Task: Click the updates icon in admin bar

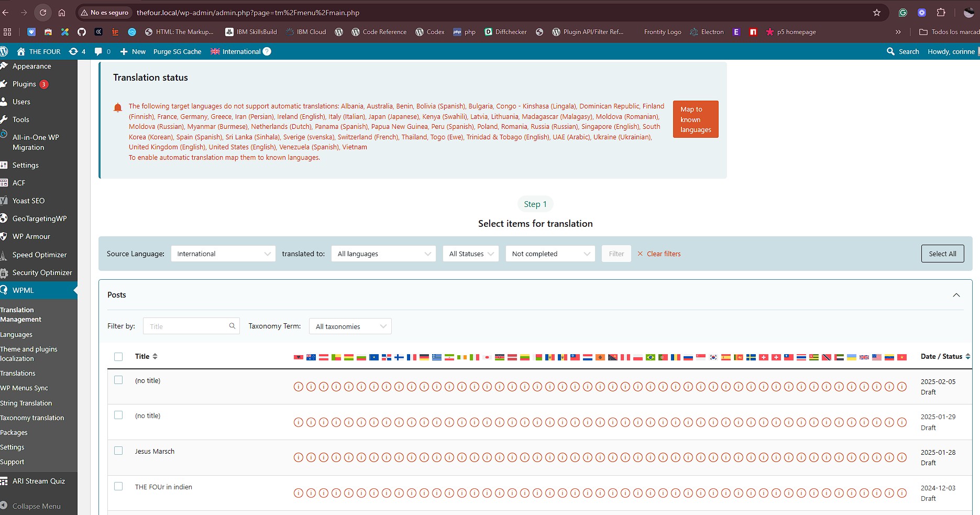Action: click(x=74, y=51)
